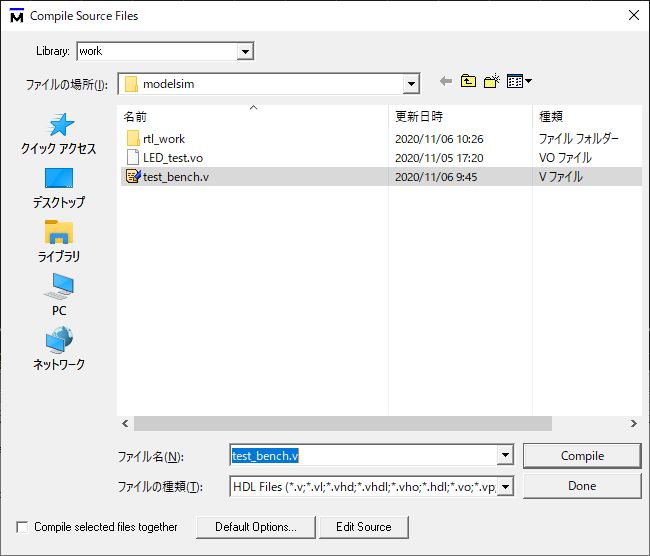Open Network in the sidebar
This screenshot has height=556, width=650.
coord(59,350)
